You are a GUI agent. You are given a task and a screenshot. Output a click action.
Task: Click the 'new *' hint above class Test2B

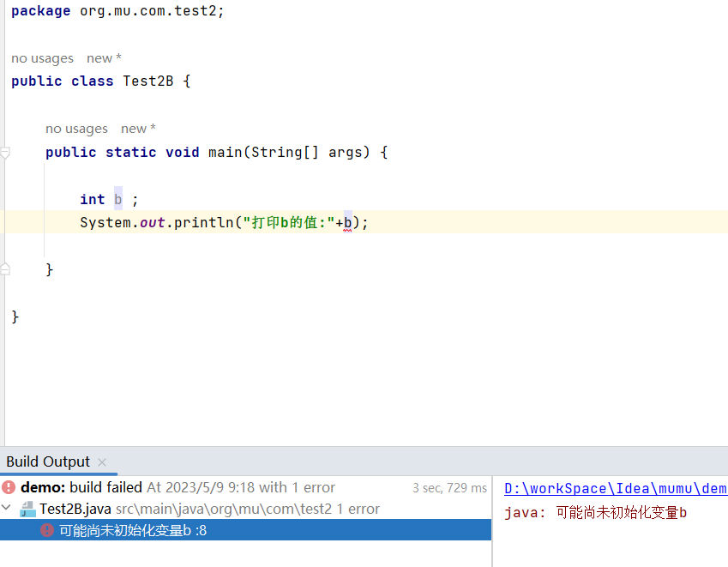click(104, 58)
